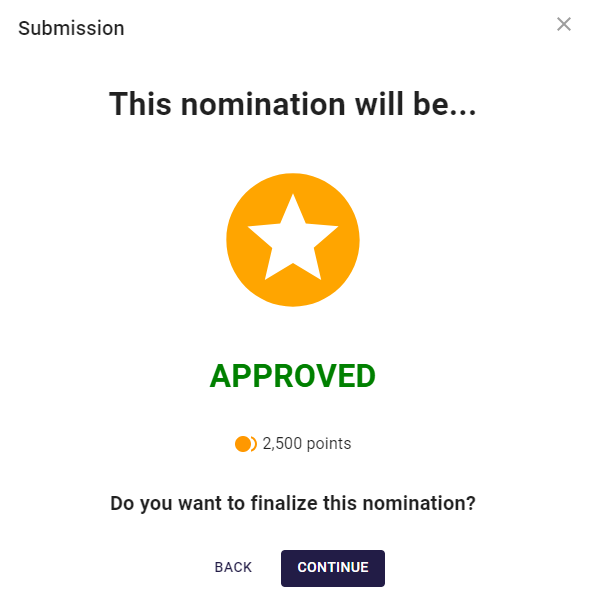
Task: Go back using the BACK button
Action: (x=233, y=567)
